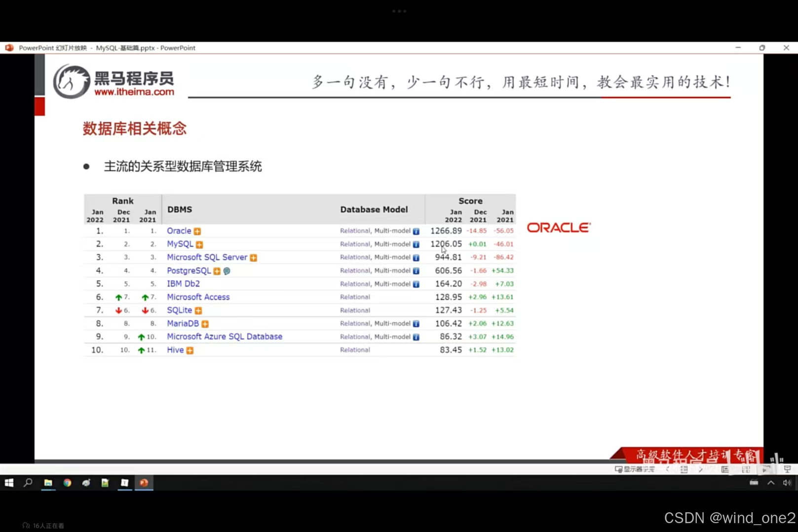The width and height of the screenshot is (798, 532).
Task: Switch to PowerPoint in the taskbar
Action: [144, 483]
